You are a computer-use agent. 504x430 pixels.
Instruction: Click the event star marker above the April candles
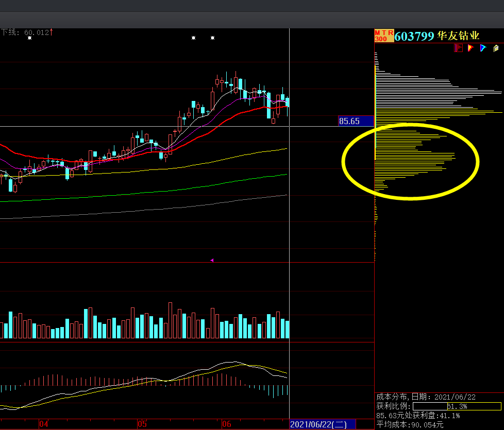[x=29, y=38]
